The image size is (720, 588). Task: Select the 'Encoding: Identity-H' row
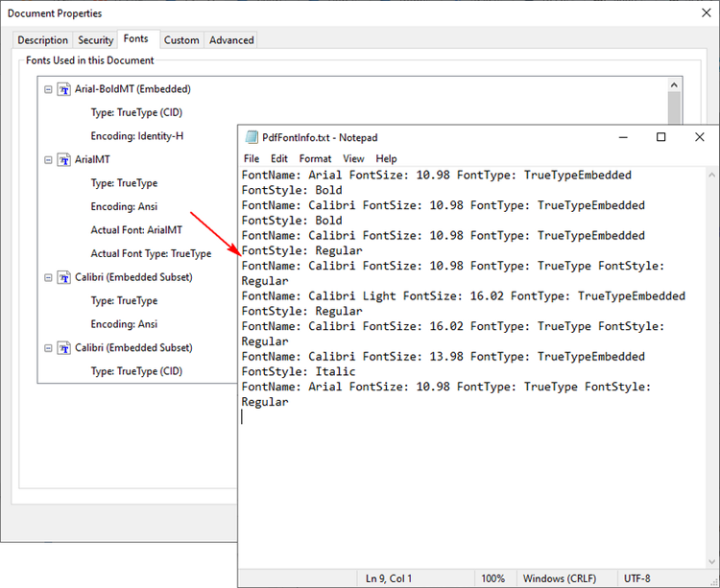[137, 136]
